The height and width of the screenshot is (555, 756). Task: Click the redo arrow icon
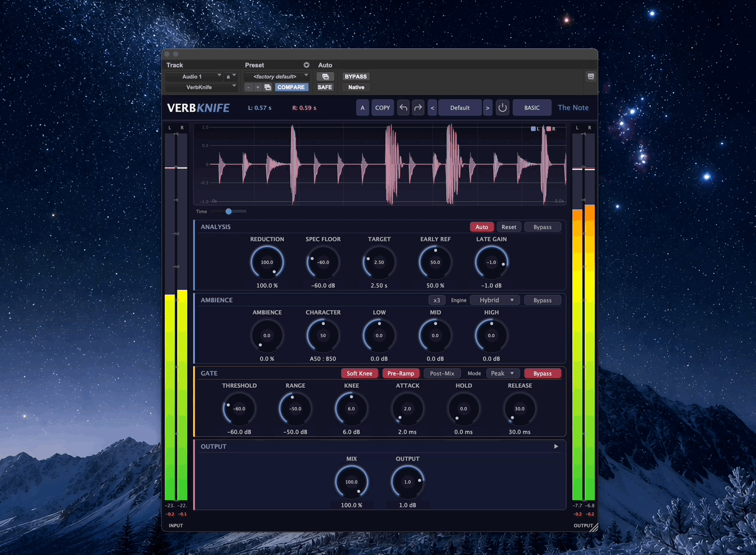click(418, 107)
